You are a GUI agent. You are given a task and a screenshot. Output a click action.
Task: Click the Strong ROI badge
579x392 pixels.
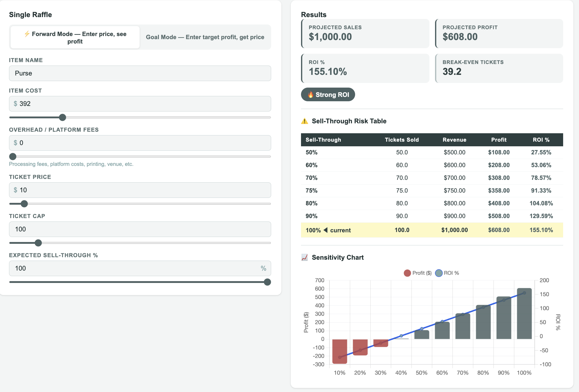point(328,94)
